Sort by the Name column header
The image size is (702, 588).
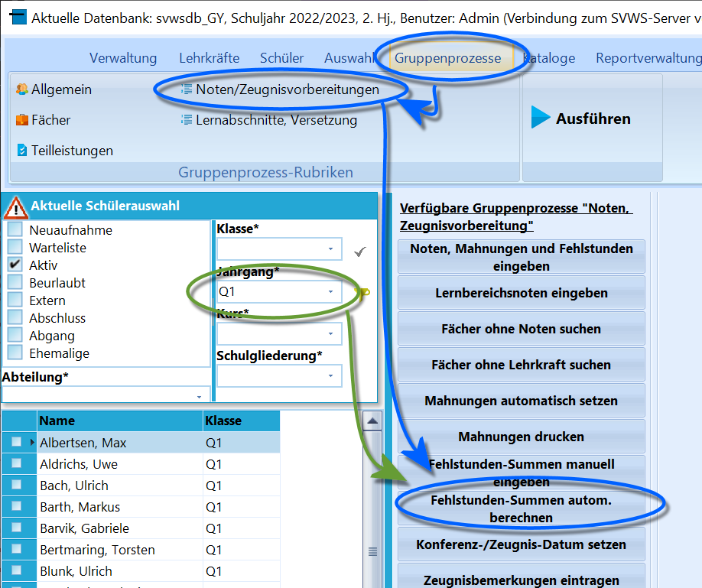[x=119, y=421]
